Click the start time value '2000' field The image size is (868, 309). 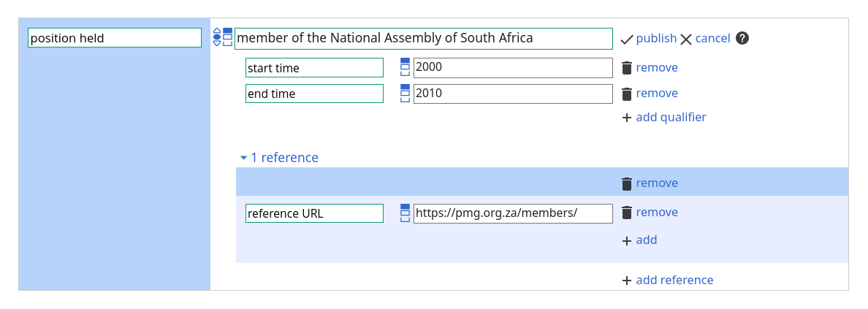(x=512, y=68)
